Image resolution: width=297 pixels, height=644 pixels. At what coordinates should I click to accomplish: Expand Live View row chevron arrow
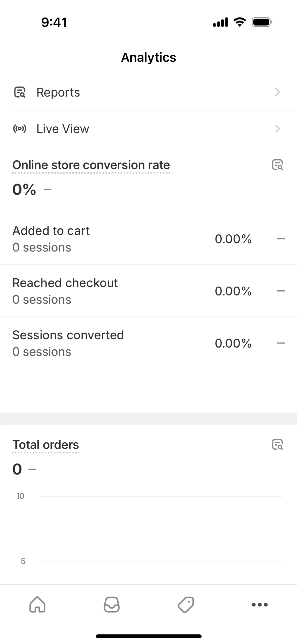[x=277, y=129]
